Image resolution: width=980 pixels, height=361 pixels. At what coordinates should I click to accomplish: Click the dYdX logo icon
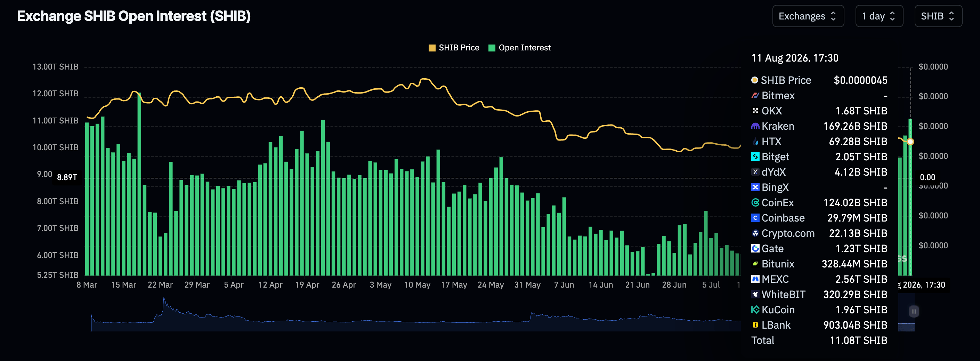pos(755,172)
